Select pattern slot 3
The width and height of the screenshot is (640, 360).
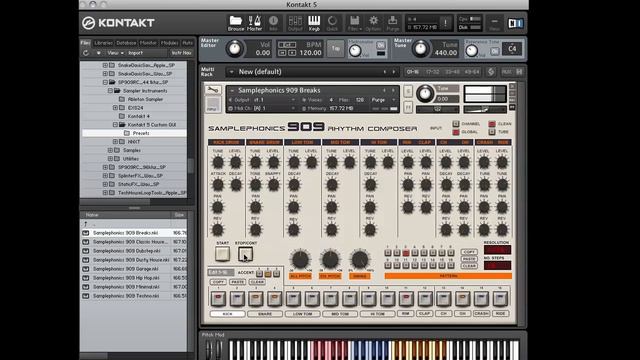(x=406, y=253)
